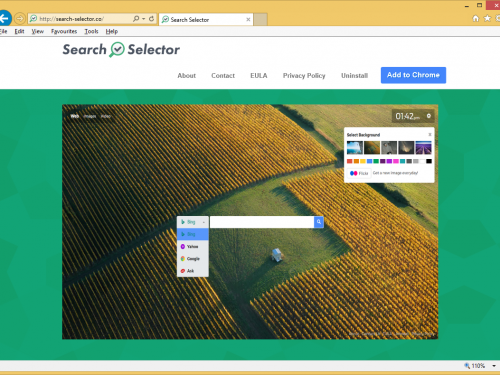Pick the white background color swatch
Screen dimensions: 500x375
tap(422, 161)
